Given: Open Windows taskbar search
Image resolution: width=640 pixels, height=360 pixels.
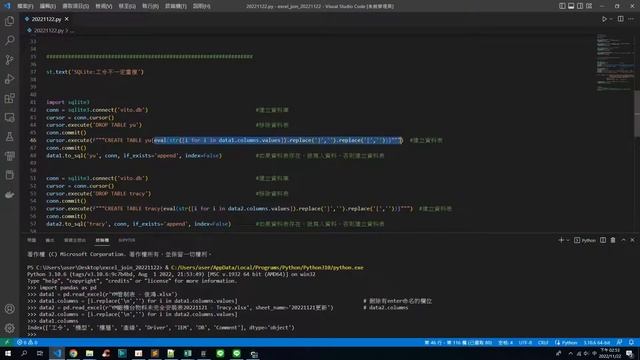Looking at the screenshot, I should [x=24, y=353].
